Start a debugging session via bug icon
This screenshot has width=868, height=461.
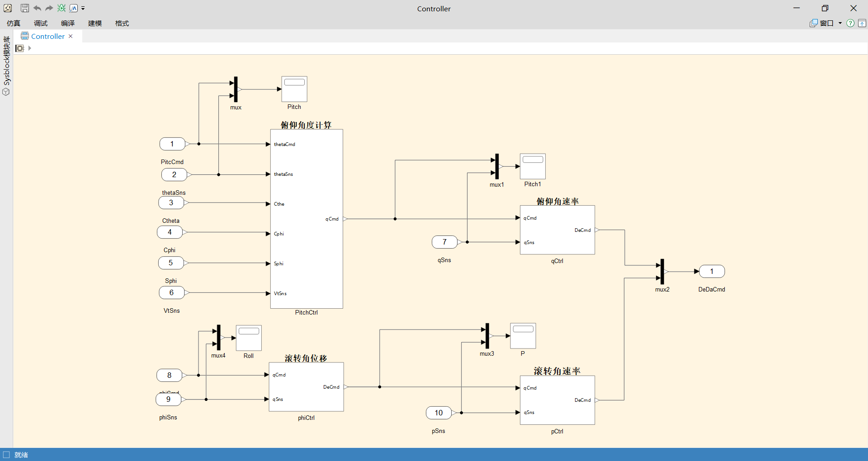[x=61, y=8]
